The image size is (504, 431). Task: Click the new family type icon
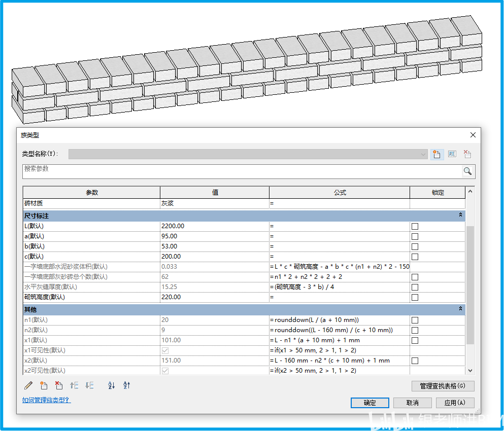(436, 154)
